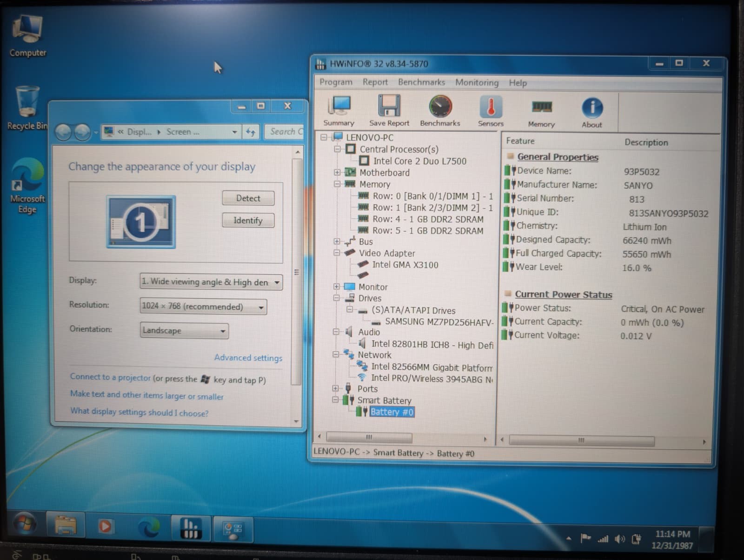Click the monitor 1 preview thumbnail
Viewport: 744px width, 560px height.
point(141,222)
